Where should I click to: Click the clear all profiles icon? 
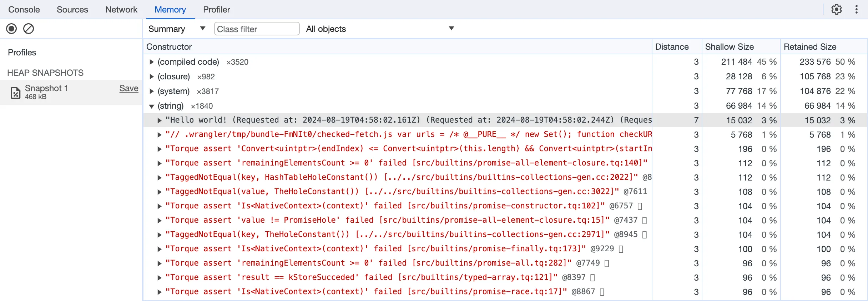(29, 29)
